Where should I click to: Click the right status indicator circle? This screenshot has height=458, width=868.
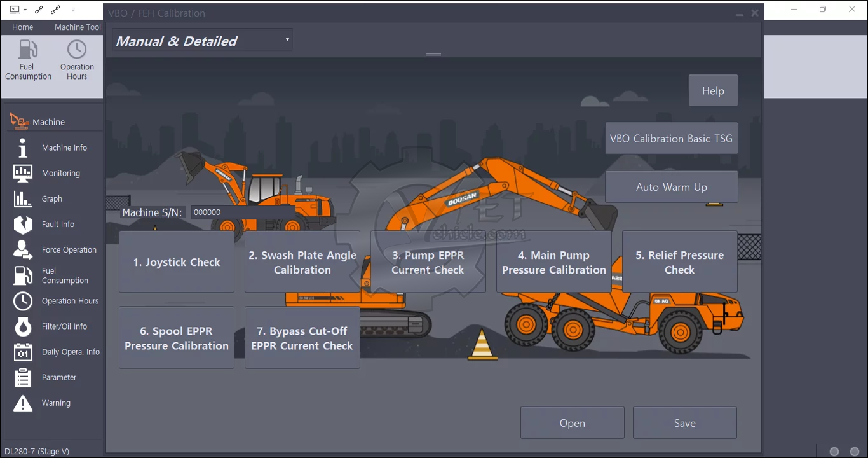pyautogui.click(x=855, y=452)
